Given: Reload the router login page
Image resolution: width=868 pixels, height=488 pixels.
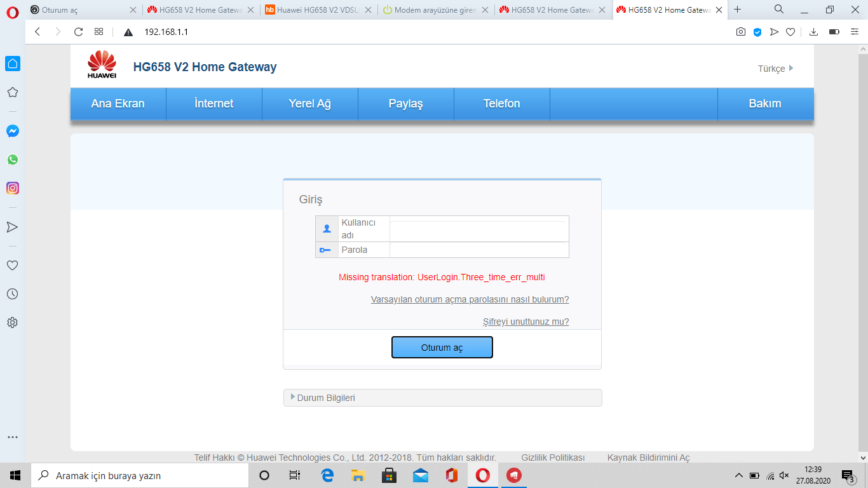Looking at the screenshot, I should click(x=79, y=32).
